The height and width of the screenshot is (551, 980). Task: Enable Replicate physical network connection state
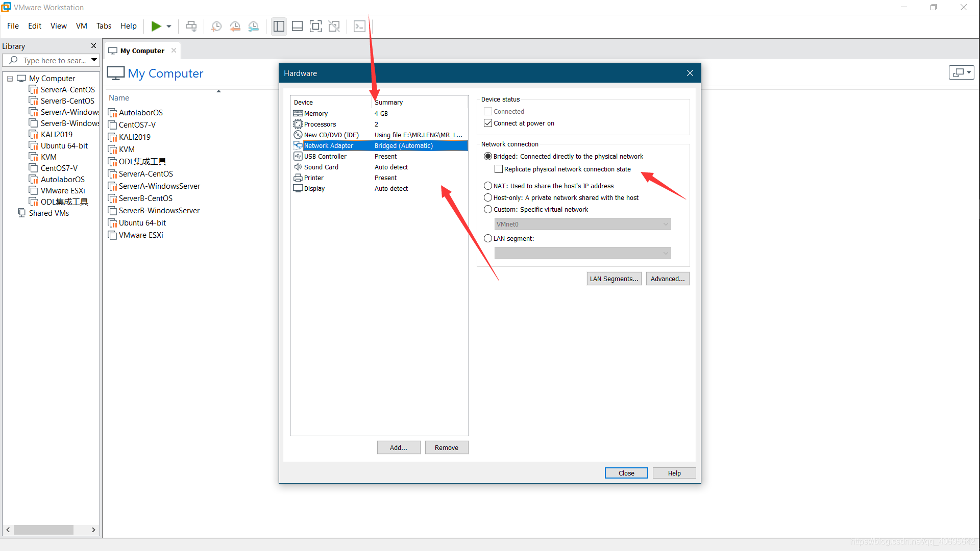[x=499, y=169]
